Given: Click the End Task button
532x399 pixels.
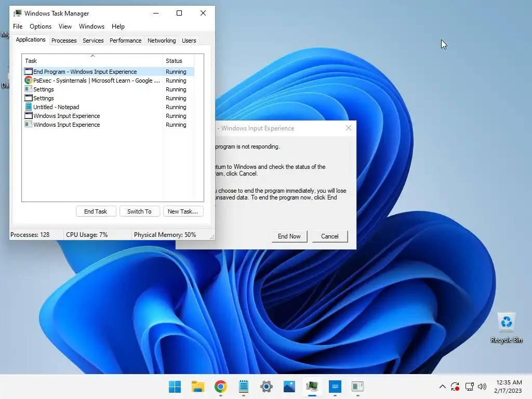Looking at the screenshot, I should [96, 211].
